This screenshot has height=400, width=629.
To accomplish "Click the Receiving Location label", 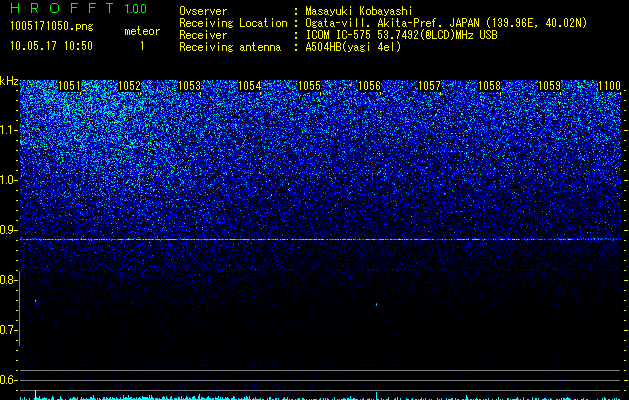I will click(233, 23).
